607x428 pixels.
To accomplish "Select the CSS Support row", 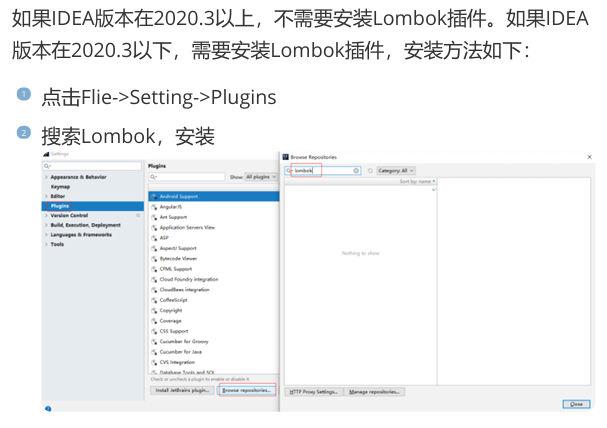I will [x=214, y=332].
